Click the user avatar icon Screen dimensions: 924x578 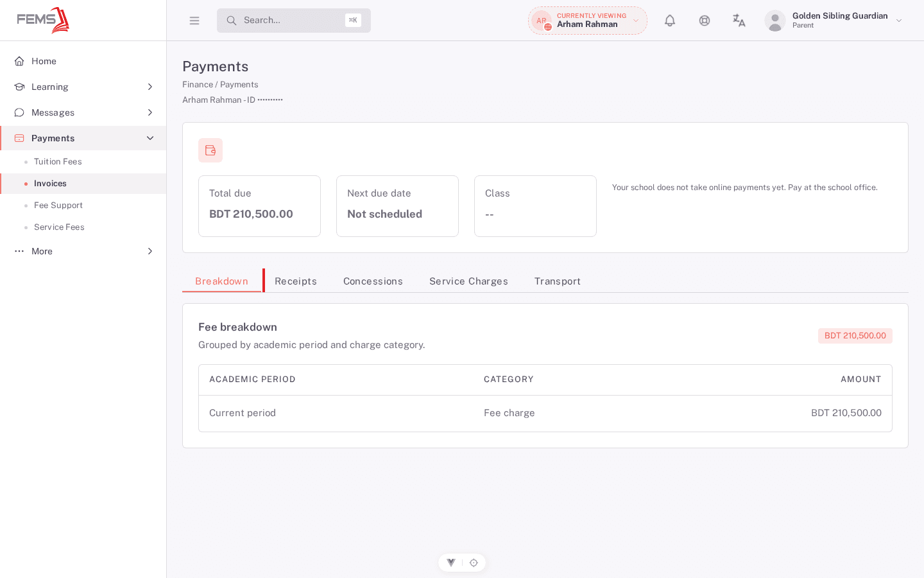pyautogui.click(x=775, y=21)
